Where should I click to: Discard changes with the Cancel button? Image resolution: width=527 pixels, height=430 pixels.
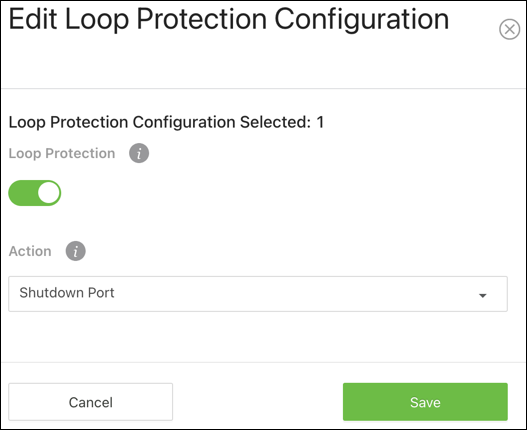point(90,402)
